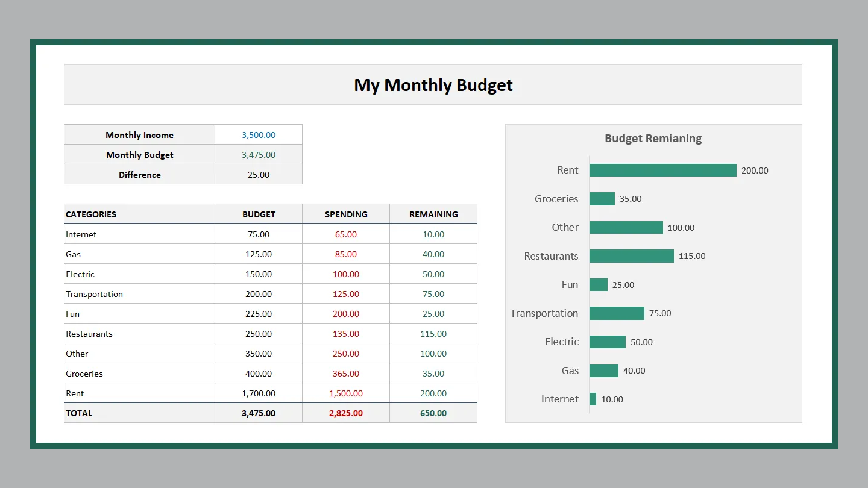
Task: Click the 200.00 data label on chart
Action: (x=755, y=170)
